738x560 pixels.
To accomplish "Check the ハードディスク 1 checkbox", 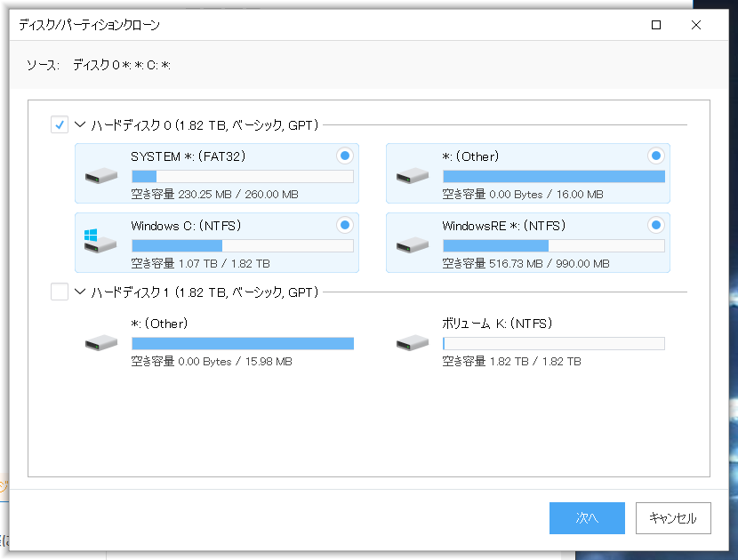I will tap(60, 292).
